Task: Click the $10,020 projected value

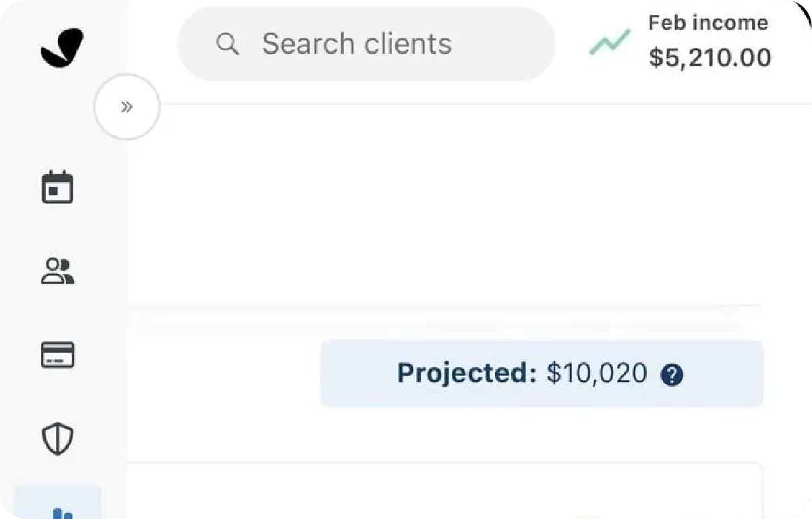Action: click(597, 373)
